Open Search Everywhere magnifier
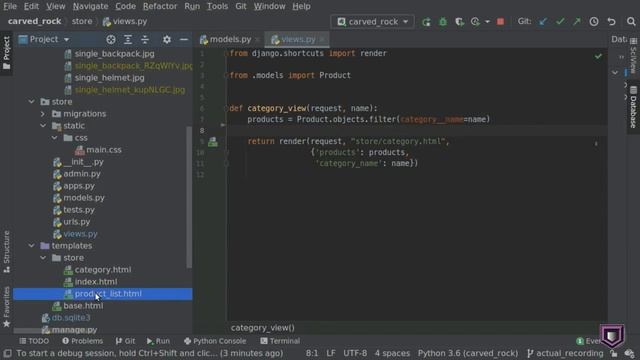This screenshot has width=640, height=360. click(631, 22)
